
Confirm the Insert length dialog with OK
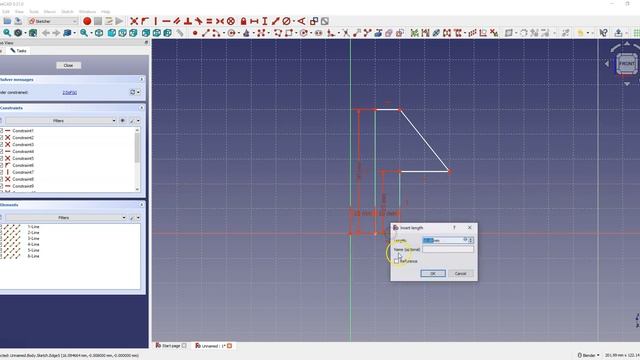(x=433, y=273)
